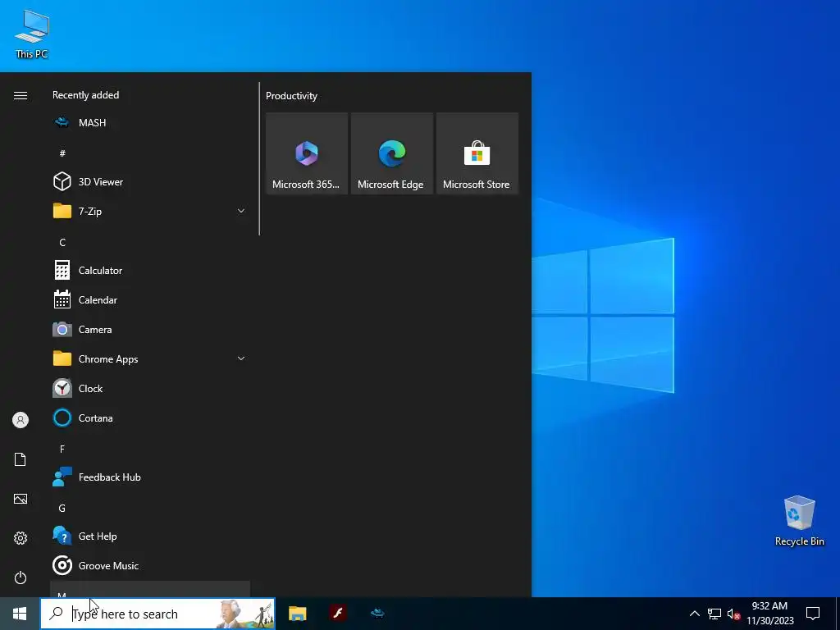Click the 'G' letter header
This screenshot has height=630, width=840.
(x=62, y=509)
